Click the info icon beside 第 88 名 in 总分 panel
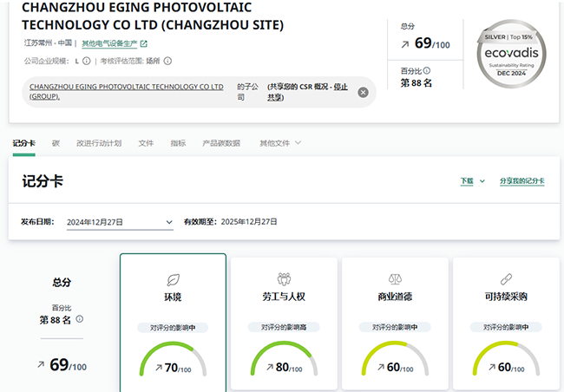This screenshot has height=392, width=564. pos(80,319)
